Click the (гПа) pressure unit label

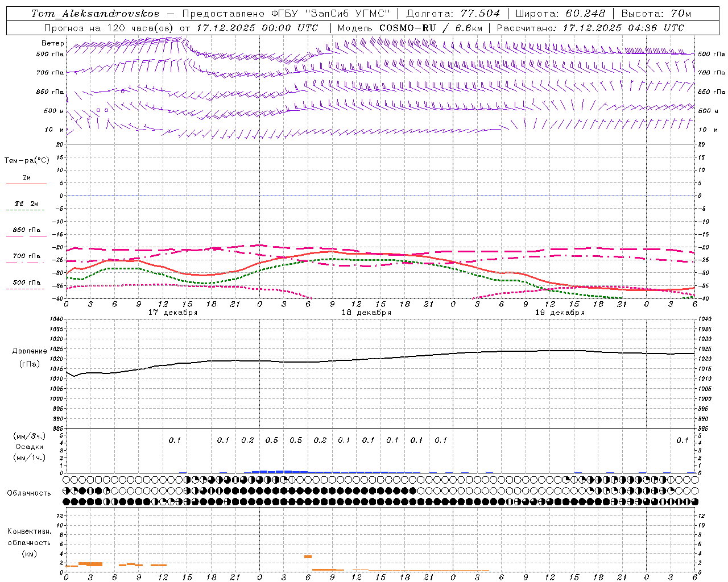point(30,364)
